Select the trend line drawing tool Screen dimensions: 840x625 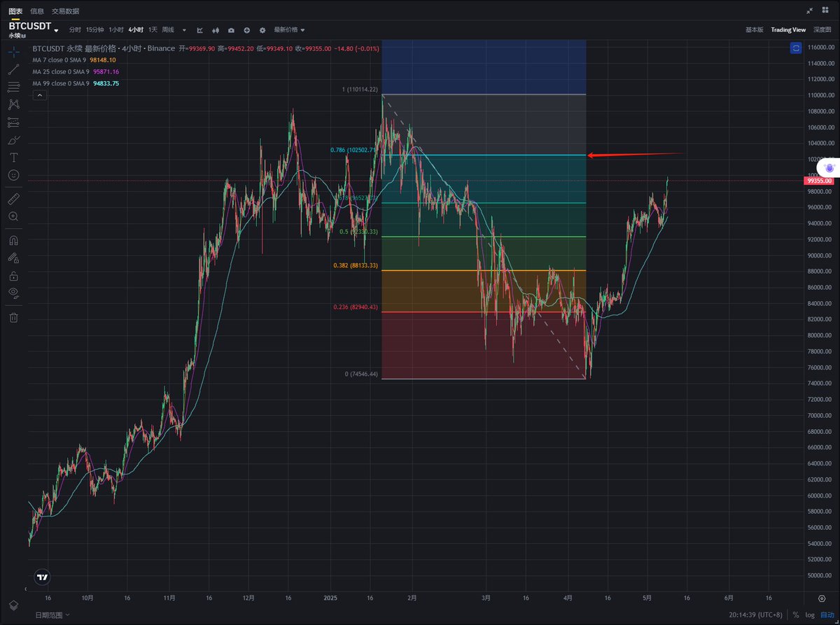click(x=14, y=69)
